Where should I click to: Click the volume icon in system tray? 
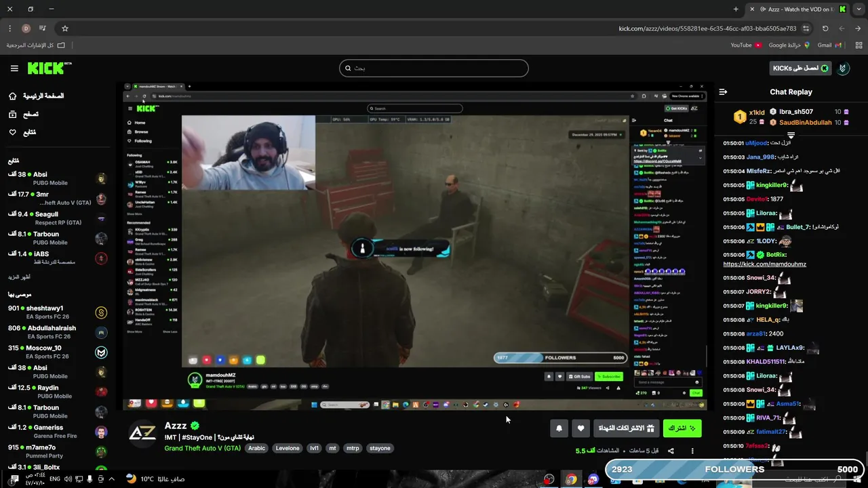pos(68,479)
